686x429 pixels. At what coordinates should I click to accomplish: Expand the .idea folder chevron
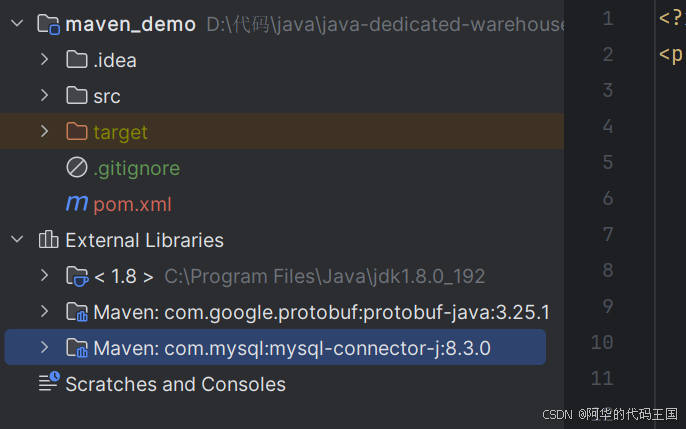[x=44, y=60]
